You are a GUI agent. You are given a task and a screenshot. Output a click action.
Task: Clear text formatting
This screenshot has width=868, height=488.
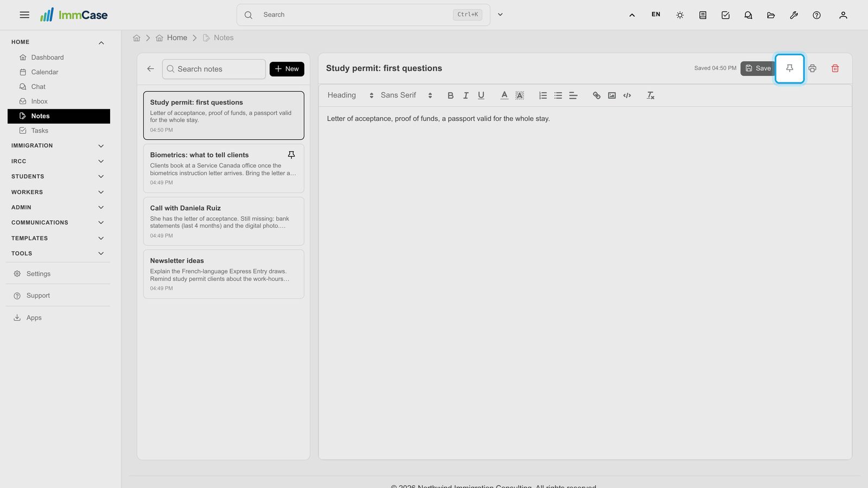(x=650, y=95)
